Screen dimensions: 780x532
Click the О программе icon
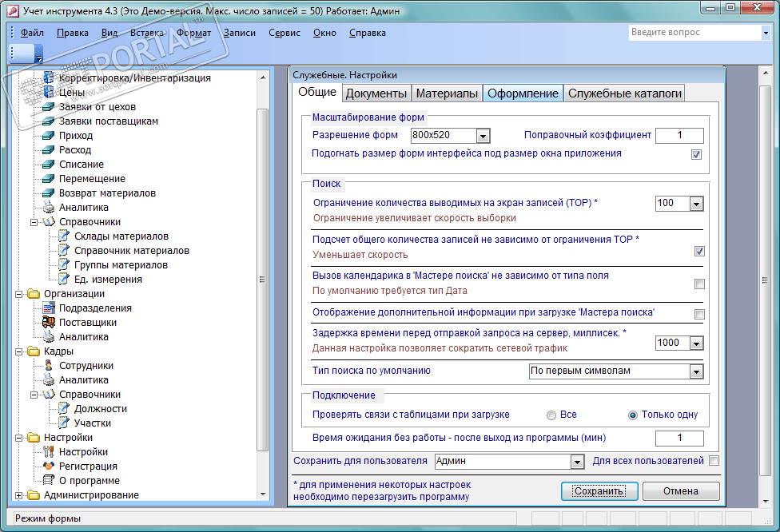48,480
